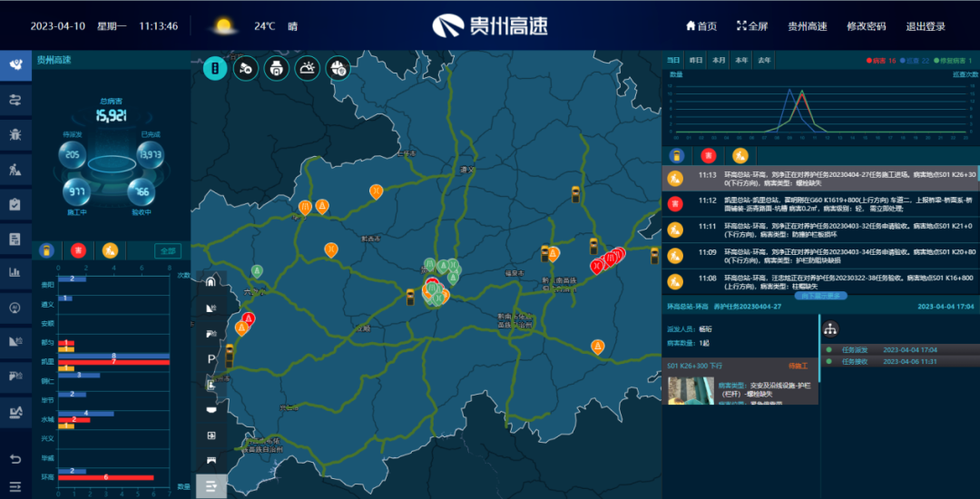Image resolution: width=980 pixels, height=499 pixels.
Task: Filter message list by red 害 icon
Action: click(x=708, y=155)
